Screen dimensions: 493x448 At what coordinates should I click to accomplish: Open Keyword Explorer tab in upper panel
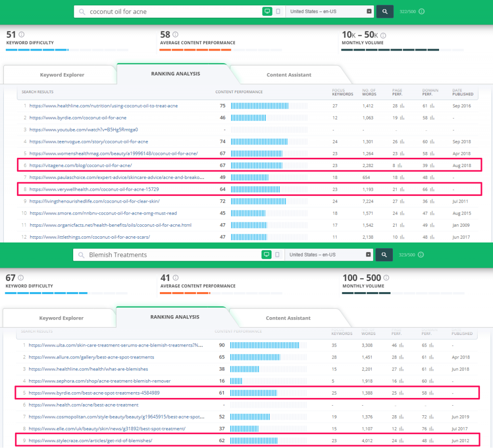click(62, 75)
